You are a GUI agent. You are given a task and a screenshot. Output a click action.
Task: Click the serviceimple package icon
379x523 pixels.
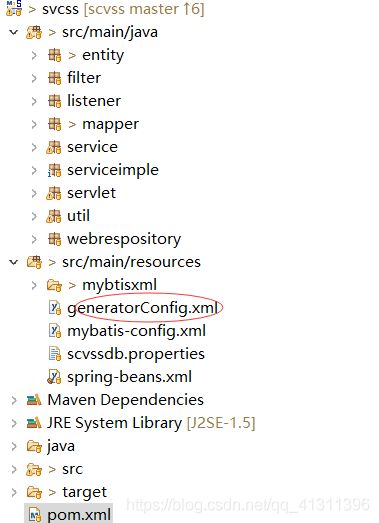tap(54, 170)
